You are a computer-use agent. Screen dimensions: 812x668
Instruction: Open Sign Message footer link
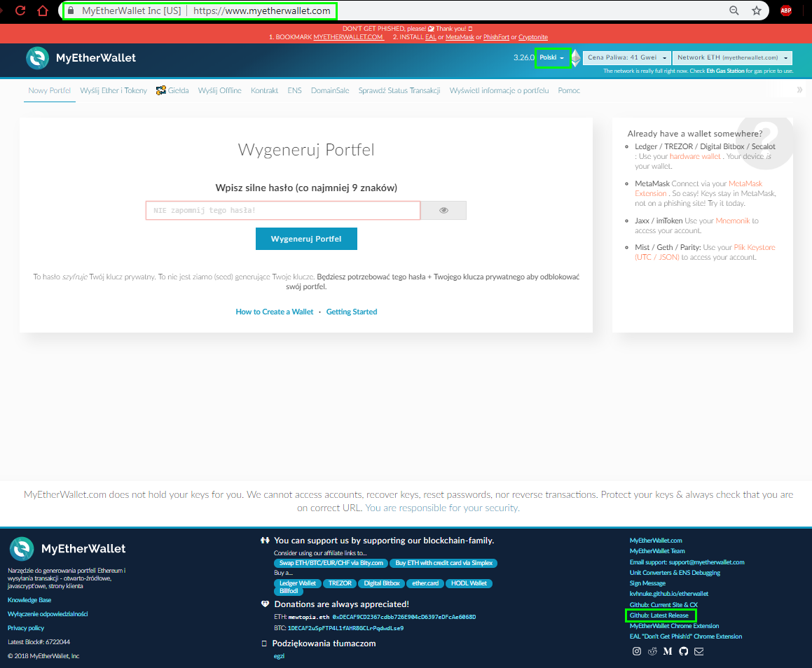pos(647,583)
